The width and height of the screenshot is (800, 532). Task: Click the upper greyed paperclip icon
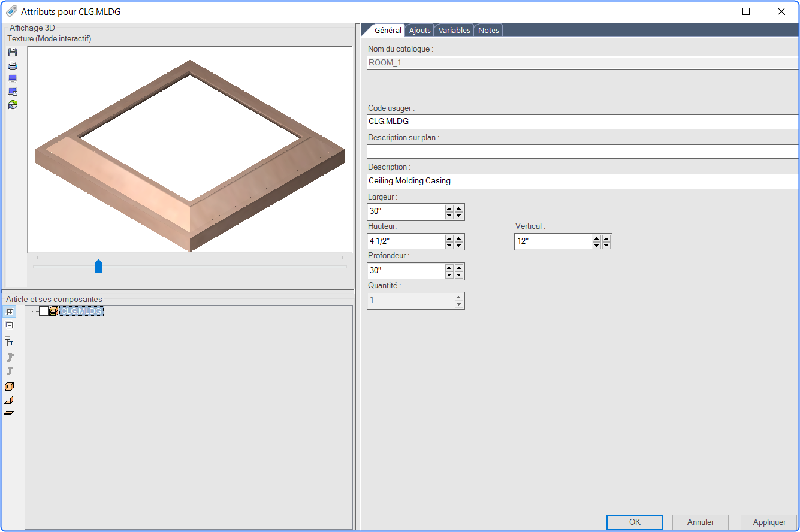pos(9,358)
